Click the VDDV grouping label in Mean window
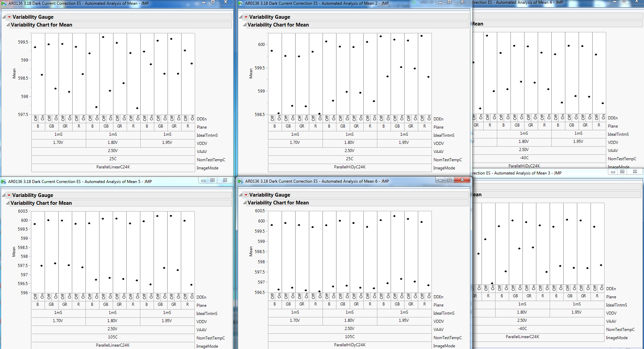644x349 pixels. click(x=202, y=143)
